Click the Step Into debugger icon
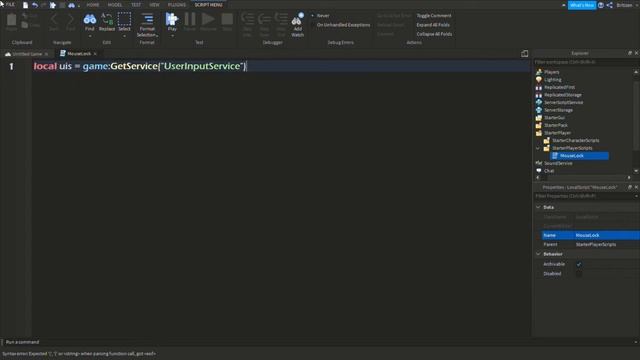This screenshot has width=640, height=360. click(x=247, y=19)
